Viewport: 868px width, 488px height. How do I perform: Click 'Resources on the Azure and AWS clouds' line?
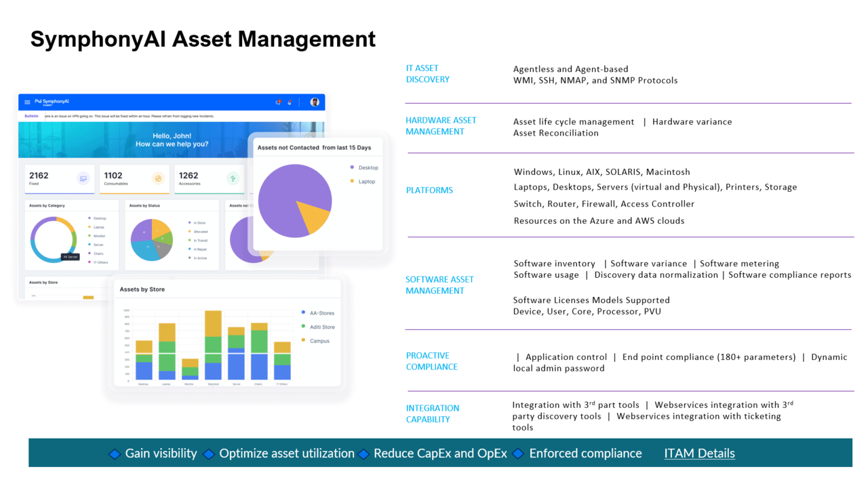pos(599,221)
